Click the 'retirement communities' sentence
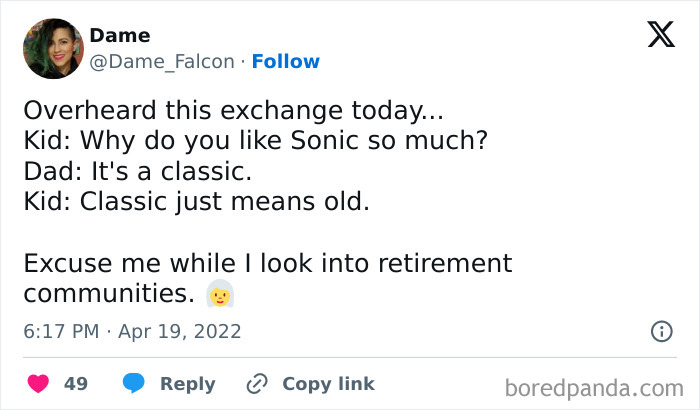This screenshot has height=410, width=700. point(267,279)
